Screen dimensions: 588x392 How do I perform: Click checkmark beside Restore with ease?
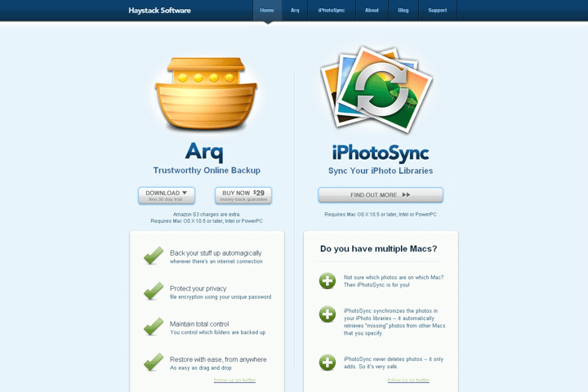(x=154, y=362)
